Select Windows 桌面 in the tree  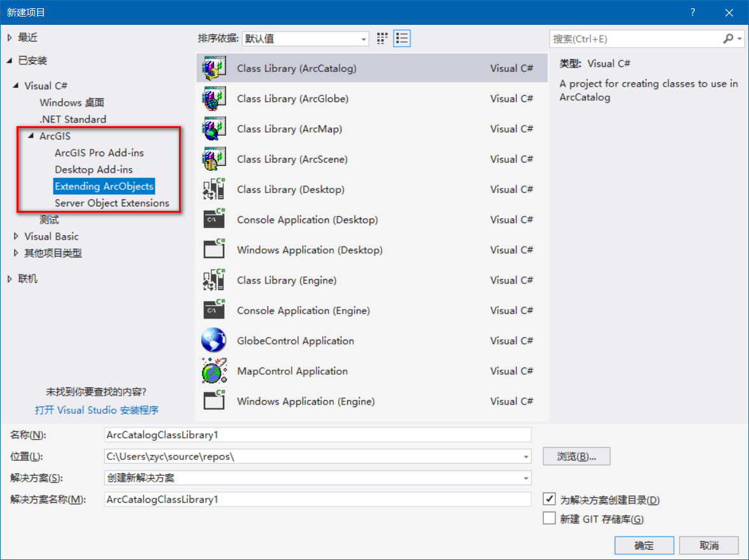tap(71, 103)
